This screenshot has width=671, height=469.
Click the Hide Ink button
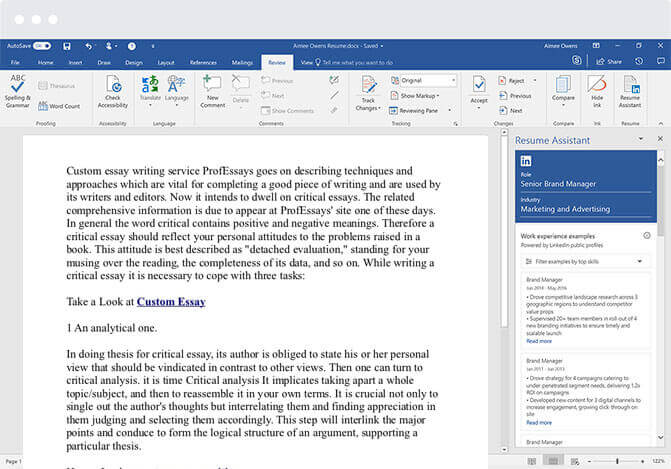[x=597, y=91]
